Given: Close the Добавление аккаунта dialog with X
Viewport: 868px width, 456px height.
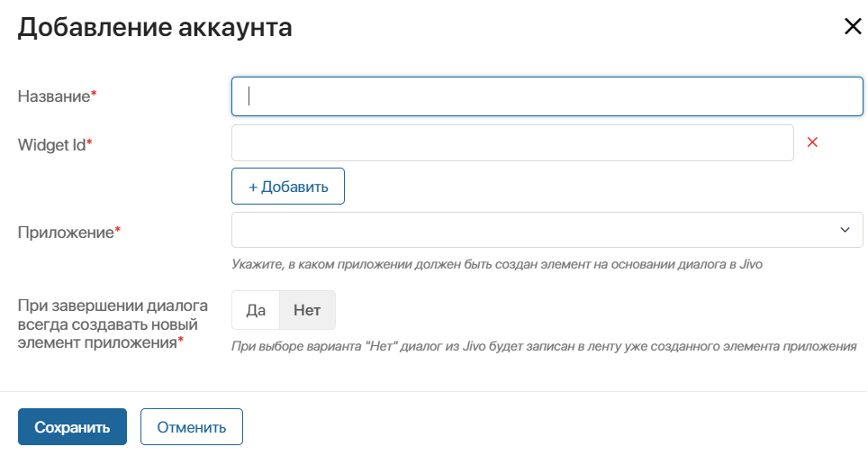Looking at the screenshot, I should [853, 26].
